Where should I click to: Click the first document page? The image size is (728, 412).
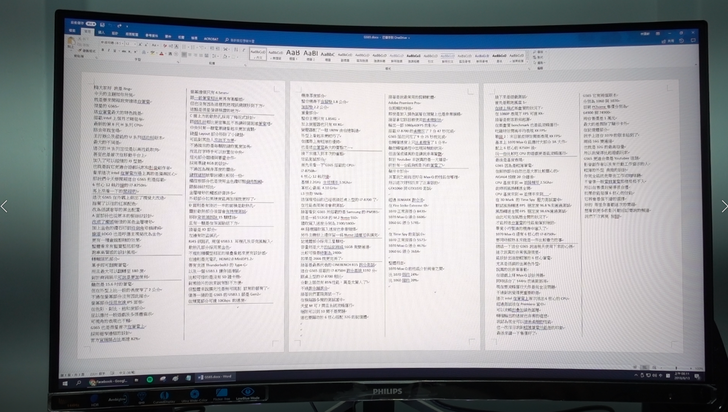pyautogui.click(x=183, y=215)
